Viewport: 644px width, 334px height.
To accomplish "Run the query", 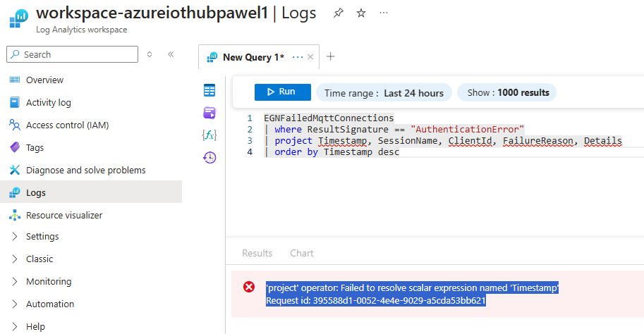I will [x=283, y=92].
